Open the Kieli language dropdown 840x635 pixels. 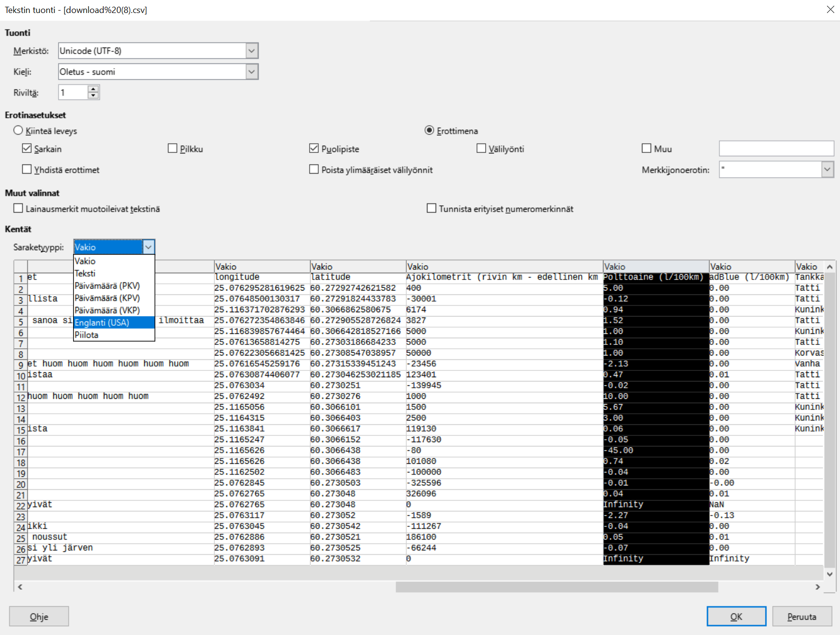tap(251, 72)
